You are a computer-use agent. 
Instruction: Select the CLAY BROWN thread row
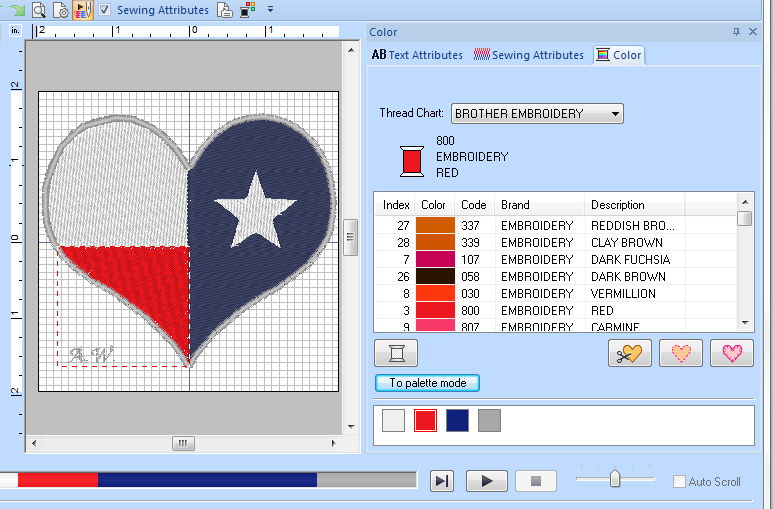pyautogui.click(x=555, y=243)
